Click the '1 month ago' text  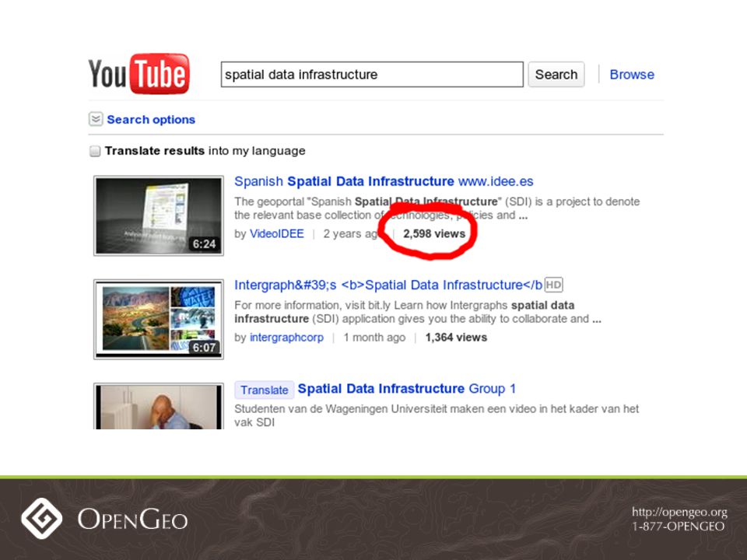[x=374, y=338]
